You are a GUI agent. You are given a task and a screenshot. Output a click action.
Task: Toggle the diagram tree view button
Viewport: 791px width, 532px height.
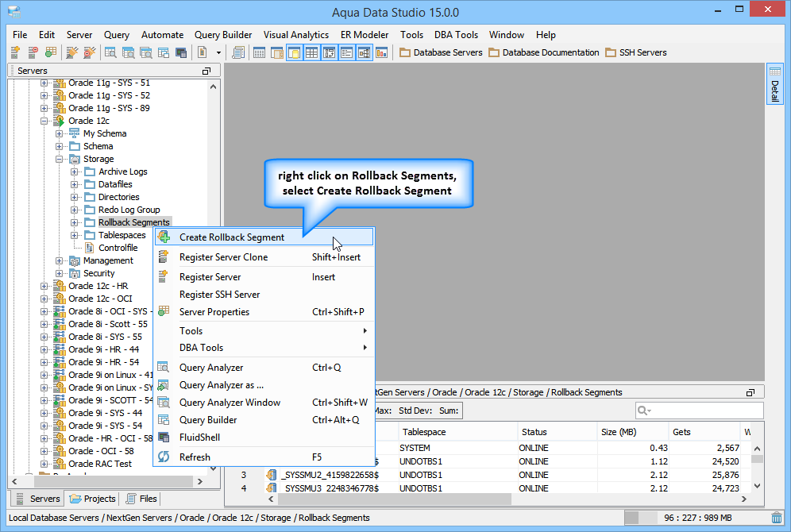365,52
